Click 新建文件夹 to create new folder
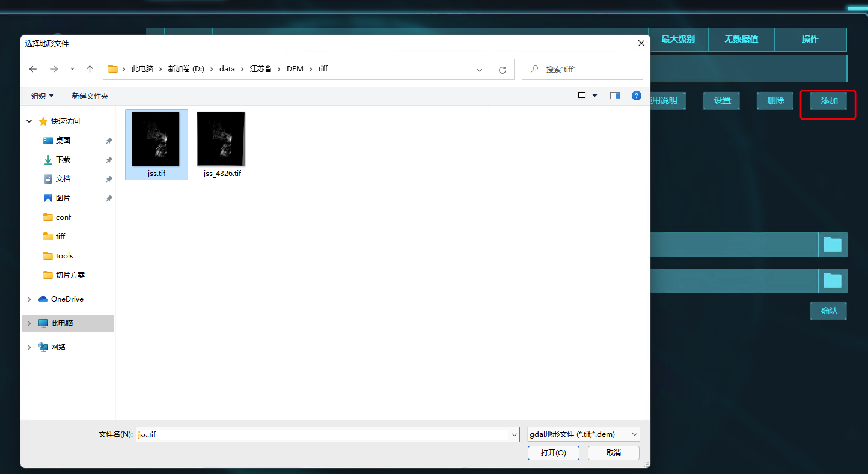868x474 pixels. click(90, 96)
